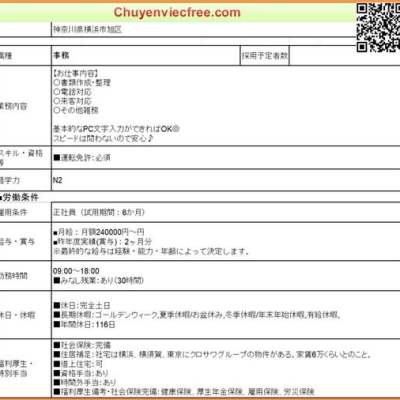The width and height of the screenshot is (400, 400).
Task: Select the ■長期休暇:ゴールデンウィーク line
Action: pyautogui.click(x=197, y=315)
